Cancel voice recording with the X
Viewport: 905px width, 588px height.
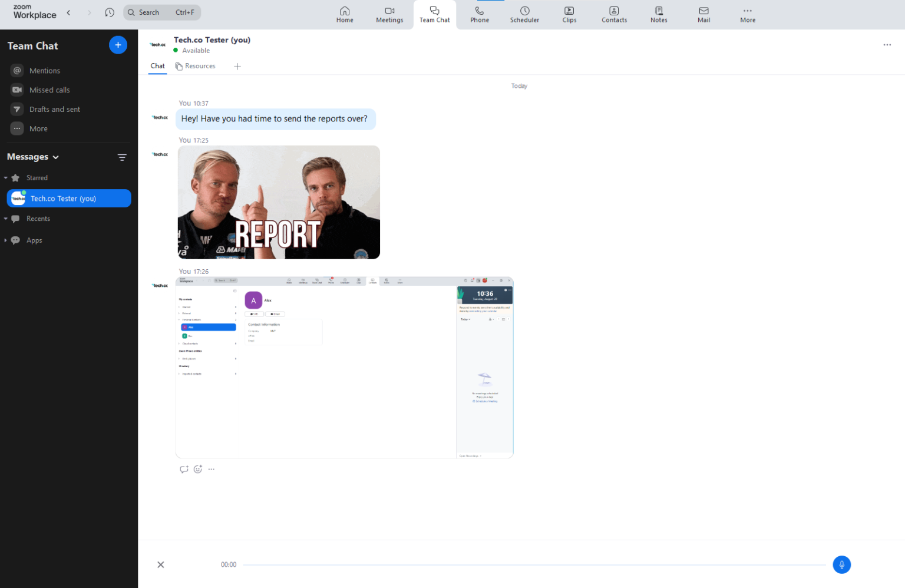click(x=161, y=564)
